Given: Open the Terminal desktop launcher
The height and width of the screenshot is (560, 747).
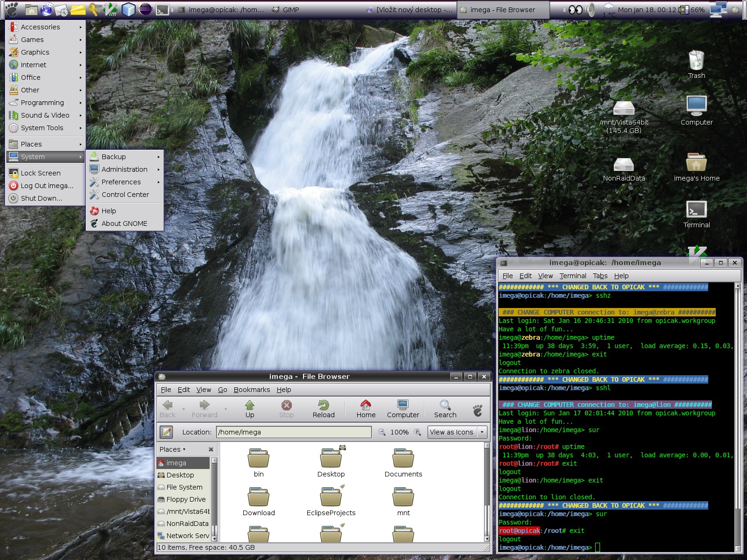Looking at the screenshot, I should 696,210.
